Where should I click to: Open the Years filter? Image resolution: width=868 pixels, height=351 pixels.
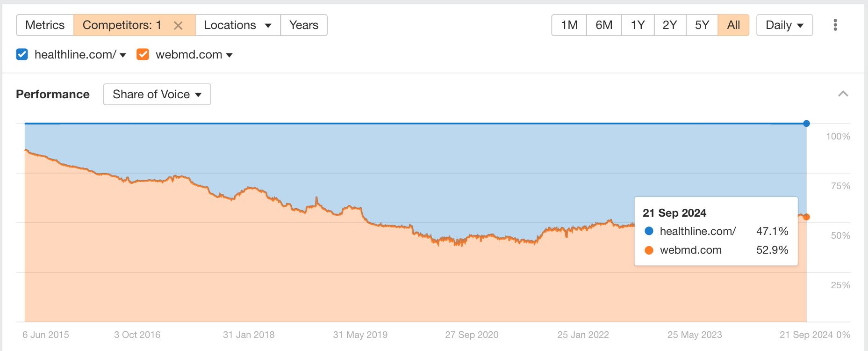point(303,25)
